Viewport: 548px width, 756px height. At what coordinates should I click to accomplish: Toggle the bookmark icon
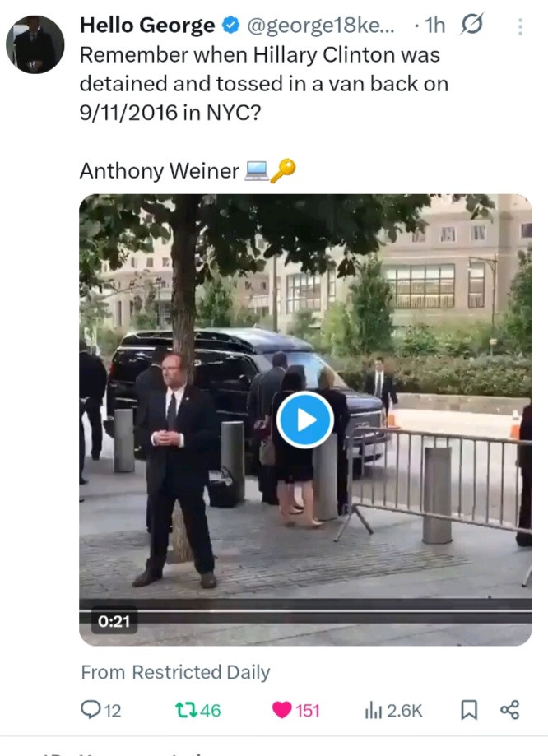click(469, 710)
